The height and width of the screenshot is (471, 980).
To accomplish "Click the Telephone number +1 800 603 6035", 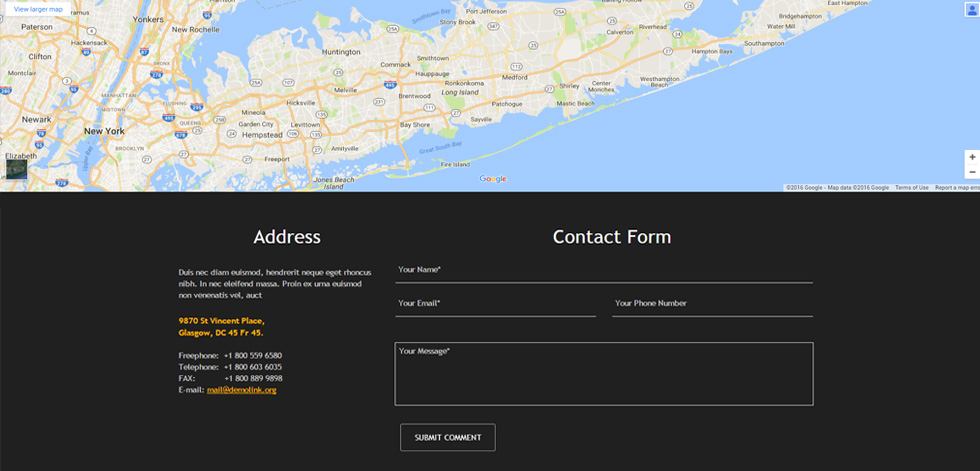I will 252,367.
